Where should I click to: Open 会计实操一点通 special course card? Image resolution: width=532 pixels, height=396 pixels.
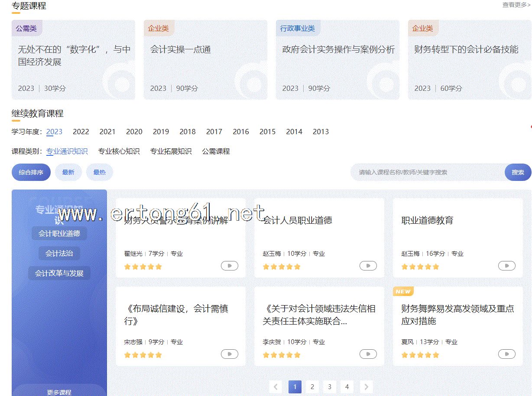pyautogui.click(x=205, y=60)
